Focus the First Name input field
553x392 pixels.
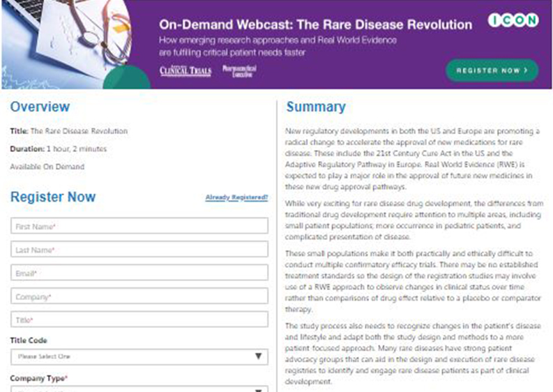139,226
